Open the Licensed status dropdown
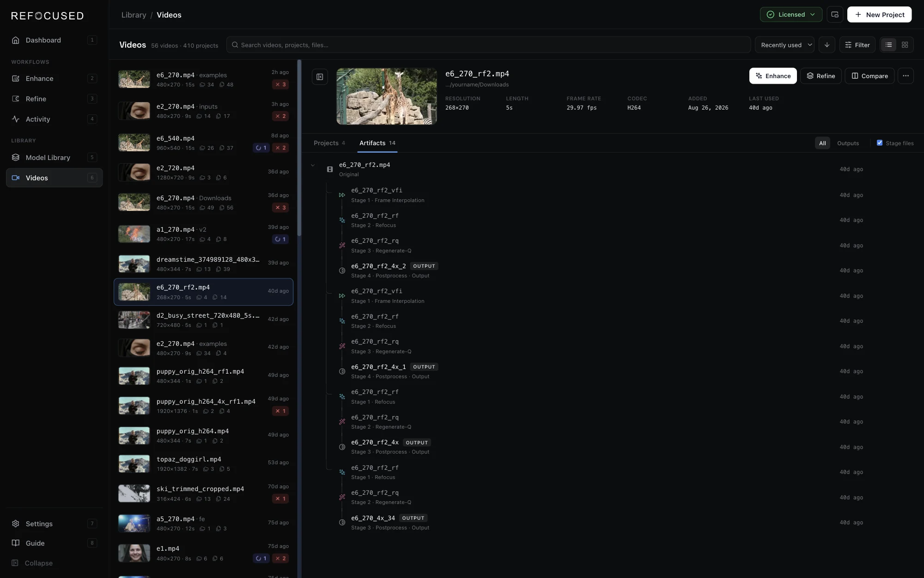Screen dimensions: 924x578 point(791,15)
